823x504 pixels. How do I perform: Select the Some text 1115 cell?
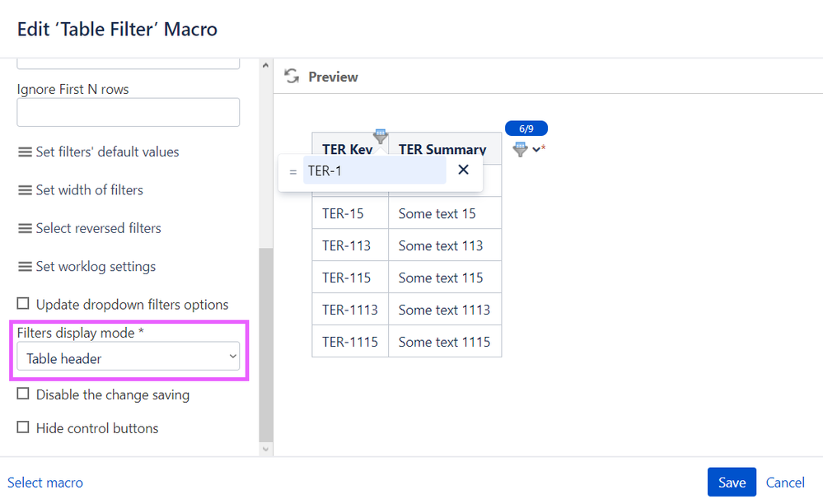(445, 342)
